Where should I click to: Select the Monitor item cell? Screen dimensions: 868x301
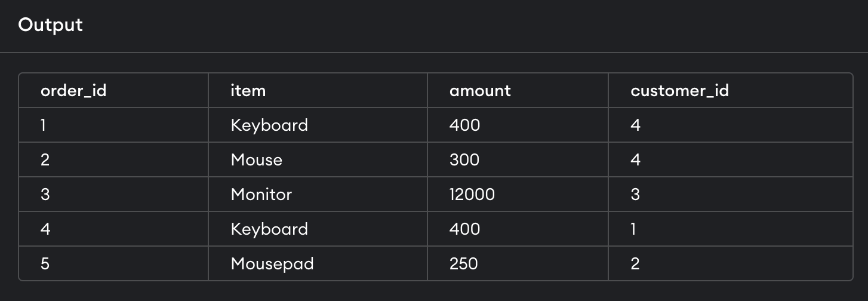pos(261,195)
